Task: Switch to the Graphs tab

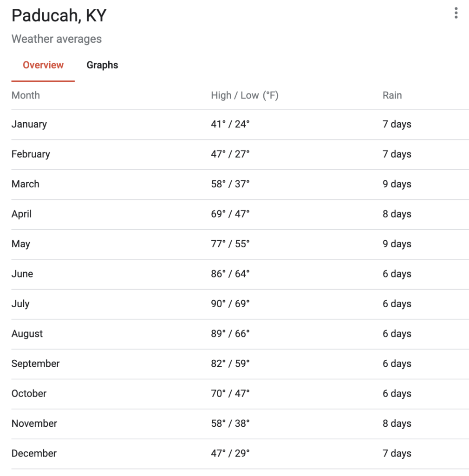Action: 102,65
